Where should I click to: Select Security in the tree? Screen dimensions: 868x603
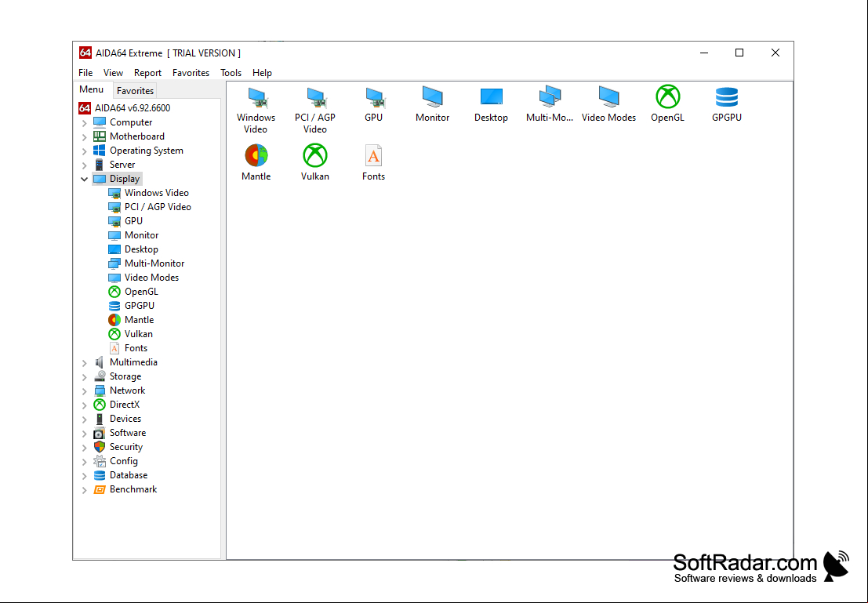118,447
